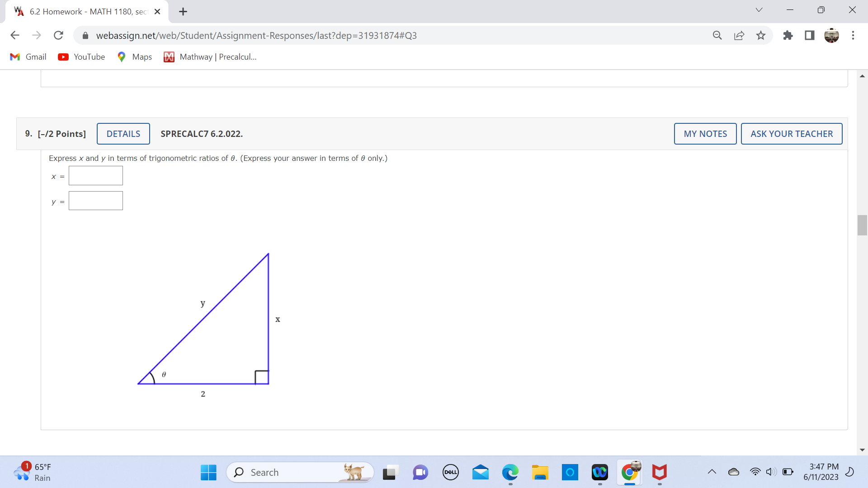The width and height of the screenshot is (868, 488).
Task: Share the current page
Action: click(739, 35)
